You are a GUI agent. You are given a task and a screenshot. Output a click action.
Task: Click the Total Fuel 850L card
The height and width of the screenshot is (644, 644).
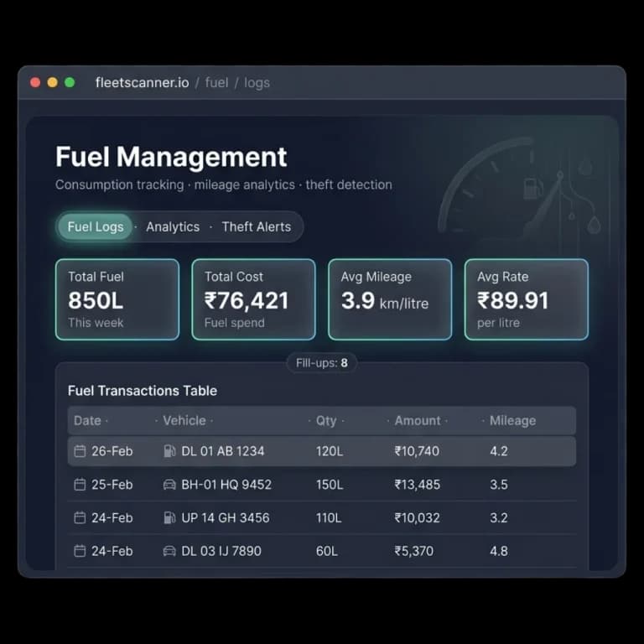click(117, 299)
